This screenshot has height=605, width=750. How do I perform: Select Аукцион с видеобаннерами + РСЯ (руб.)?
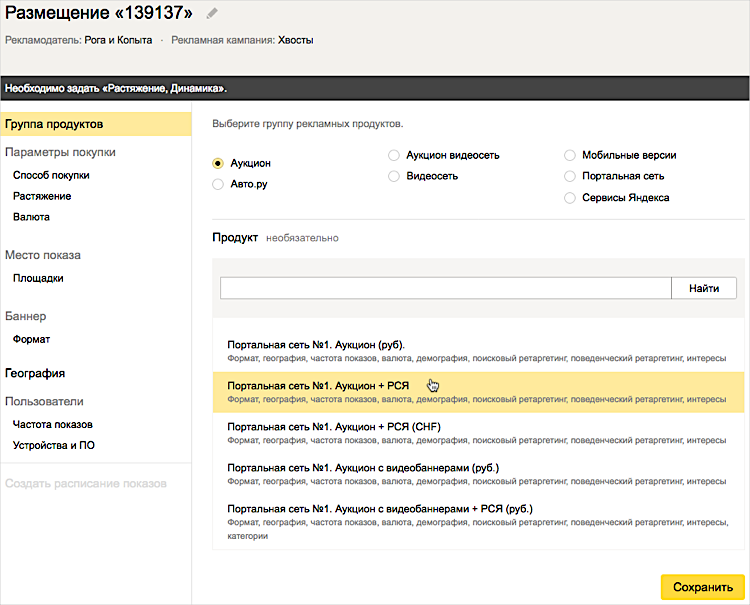(478, 522)
